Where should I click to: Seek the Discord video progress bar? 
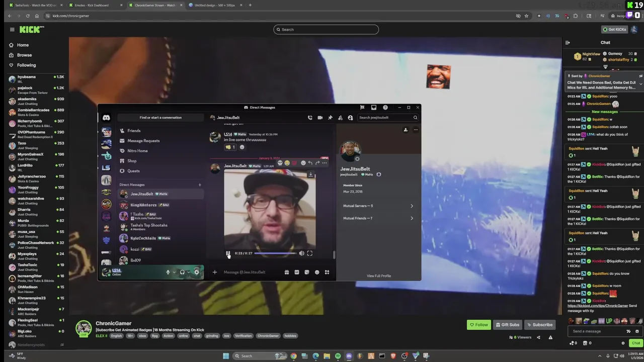point(275,253)
